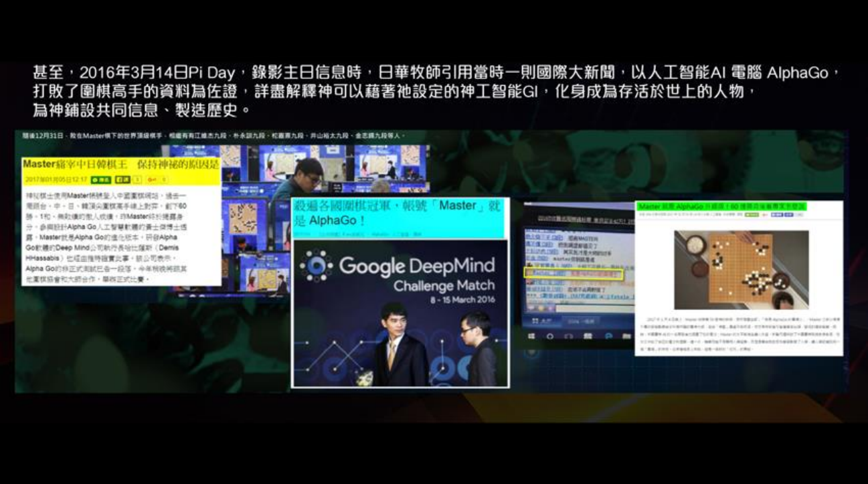Image resolution: width=868 pixels, height=484 pixels.
Task: Click the Cortana circle icon in embedded taskbar
Action: 550,336
